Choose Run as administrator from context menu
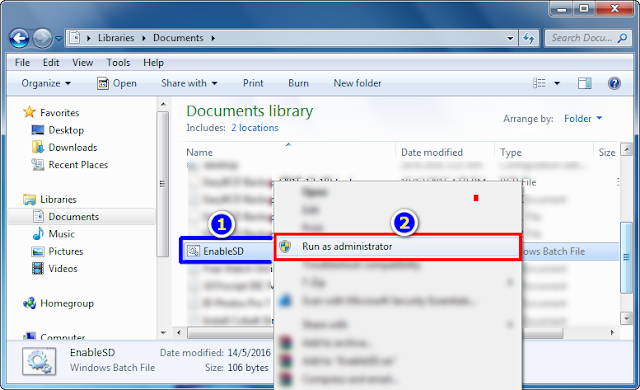The height and width of the screenshot is (390, 640). pyautogui.click(x=398, y=247)
